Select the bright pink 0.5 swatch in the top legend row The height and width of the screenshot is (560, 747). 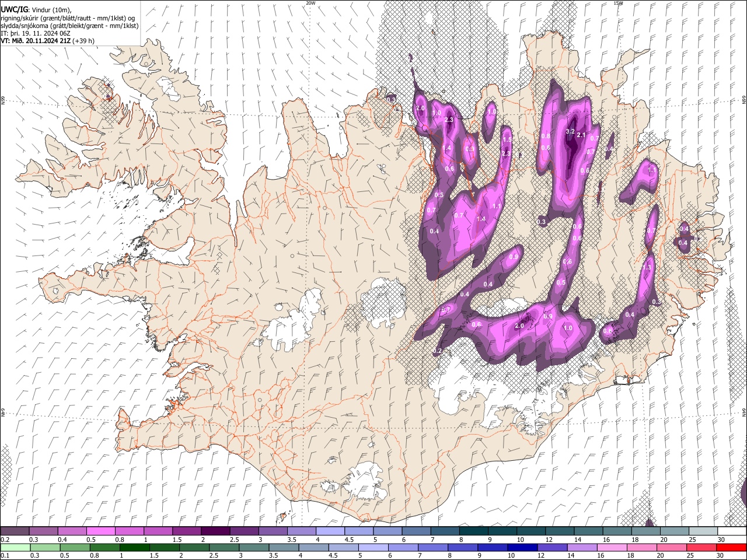tap(100, 532)
